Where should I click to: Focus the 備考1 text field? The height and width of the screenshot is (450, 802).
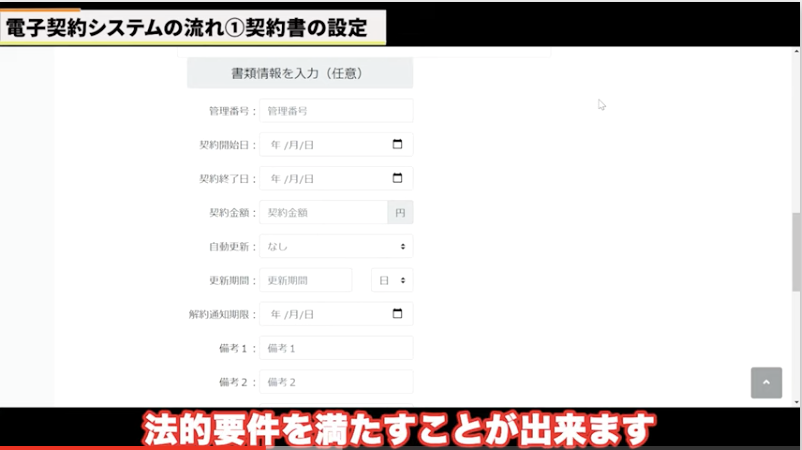tap(335, 348)
